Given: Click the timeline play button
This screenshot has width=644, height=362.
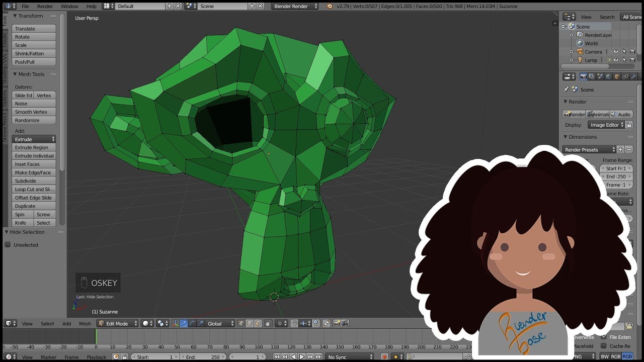Looking at the screenshot, I should tap(302, 357).
